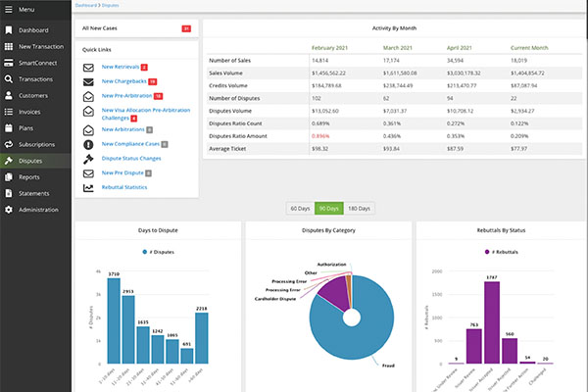Click chart icon beside Rebuttal Statistics

pyautogui.click(x=88, y=188)
